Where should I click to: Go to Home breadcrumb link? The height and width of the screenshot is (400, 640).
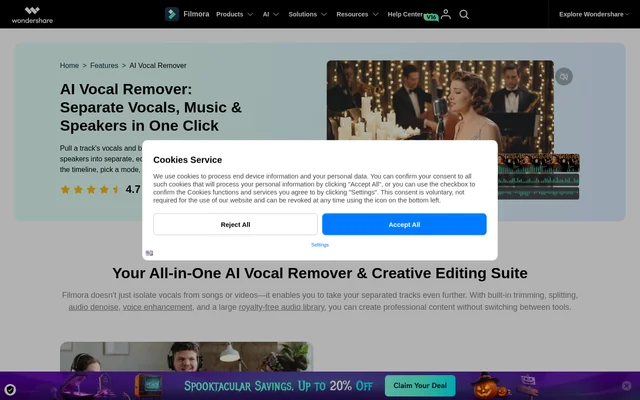(69, 65)
